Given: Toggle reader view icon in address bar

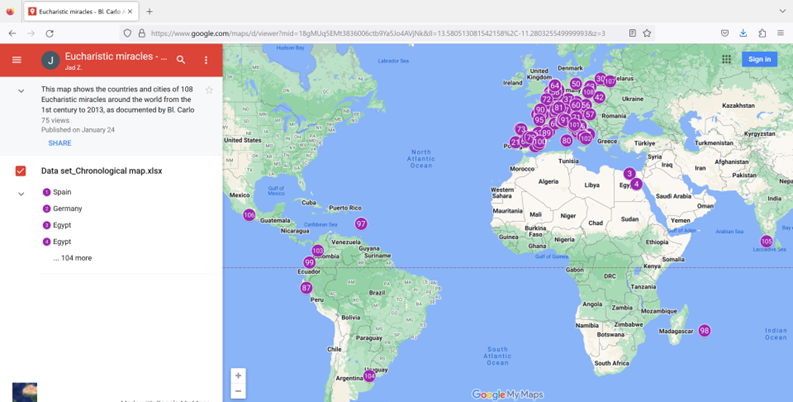Looking at the screenshot, I should pyautogui.click(x=632, y=33).
